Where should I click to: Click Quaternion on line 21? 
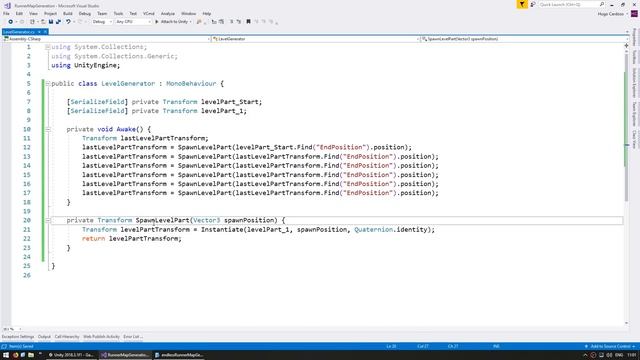pos(374,230)
